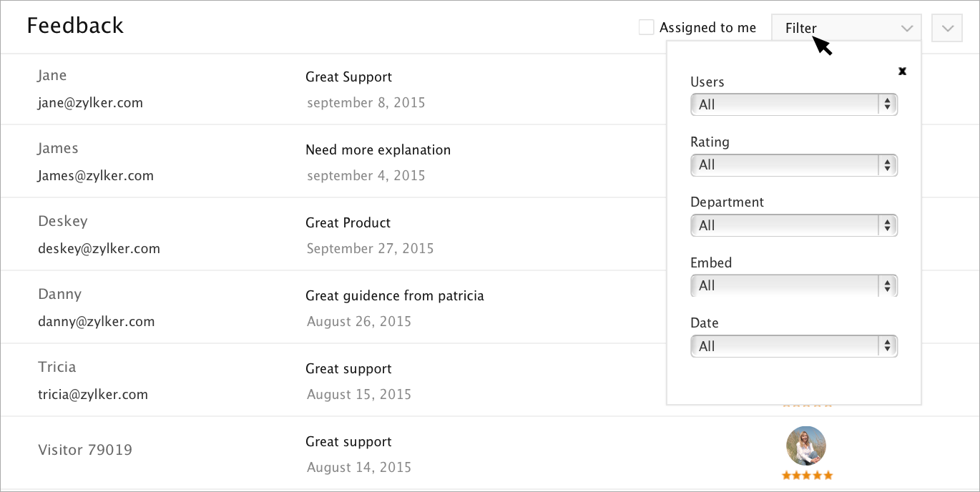Click Visitor 79019's agent avatar photo

[x=806, y=446]
